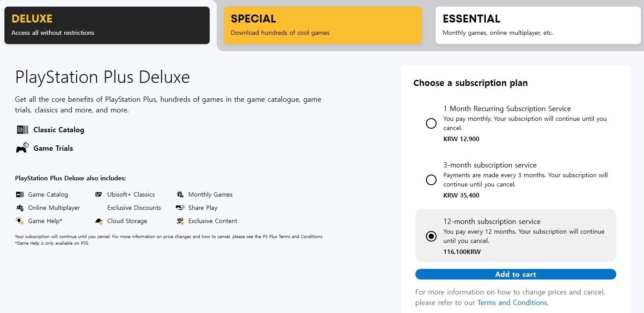Switch to the SPECIAL tier tab
Image resolution: width=644 pixels, height=313 pixels.
323,25
